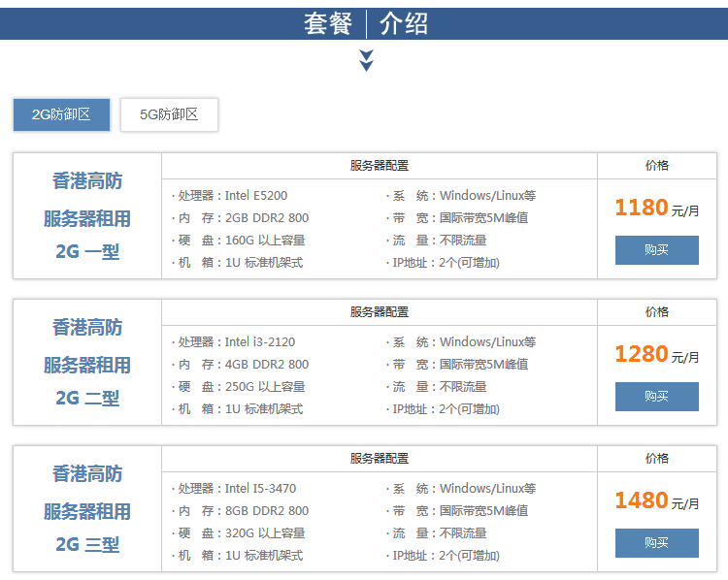
Task: Click 不限流量 in the i3-2120 plan
Action: coord(463,387)
